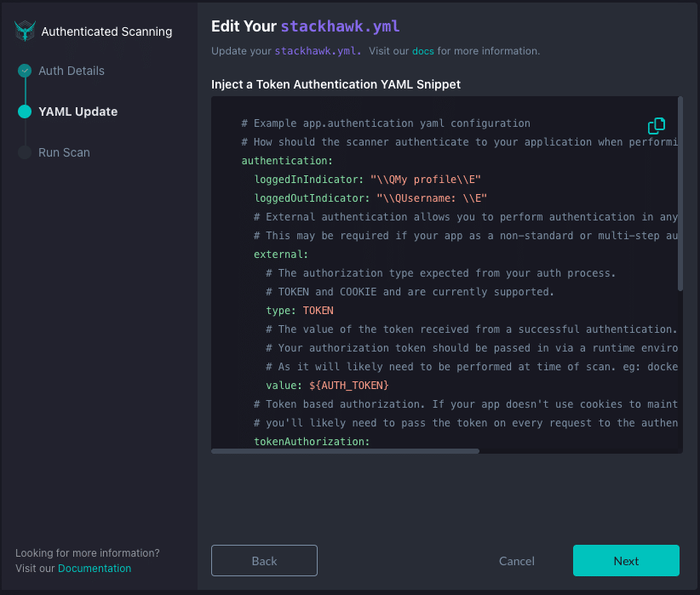The image size is (700, 595).
Task: Click the '# How should the scanner authenticate' comment
Action: (459, 142)
